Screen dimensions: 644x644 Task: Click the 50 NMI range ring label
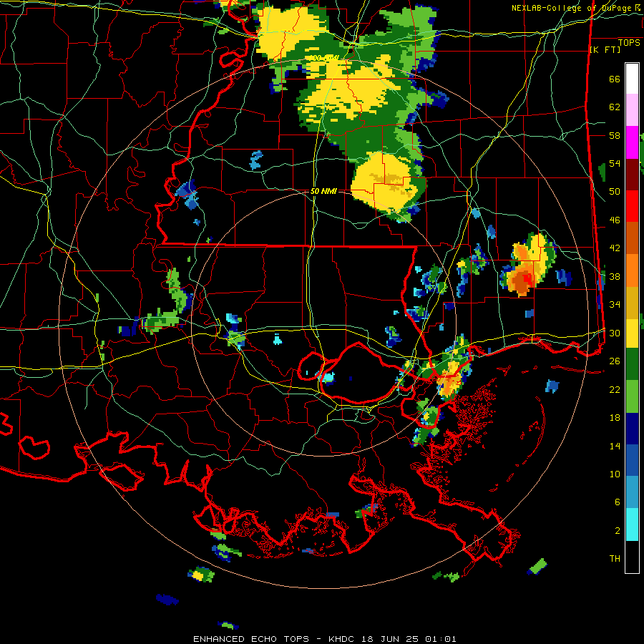click(x=323, y=191)
